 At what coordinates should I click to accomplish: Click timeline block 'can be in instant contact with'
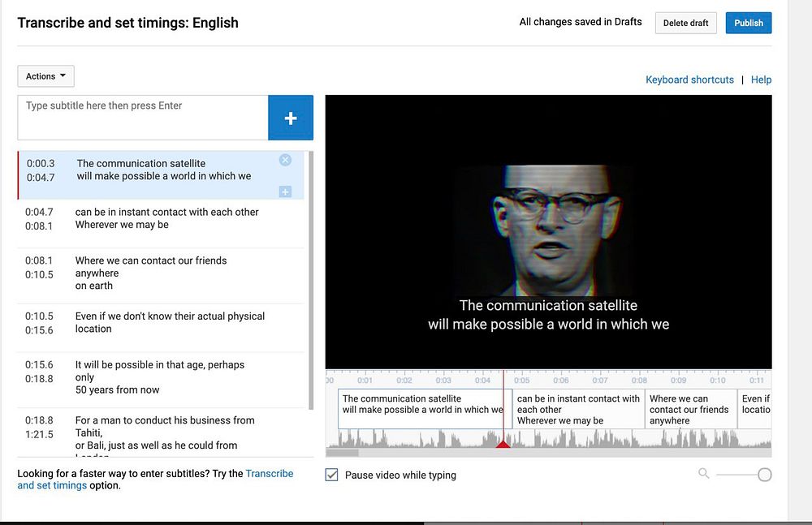pyautogui.click(x=578, y=409)
